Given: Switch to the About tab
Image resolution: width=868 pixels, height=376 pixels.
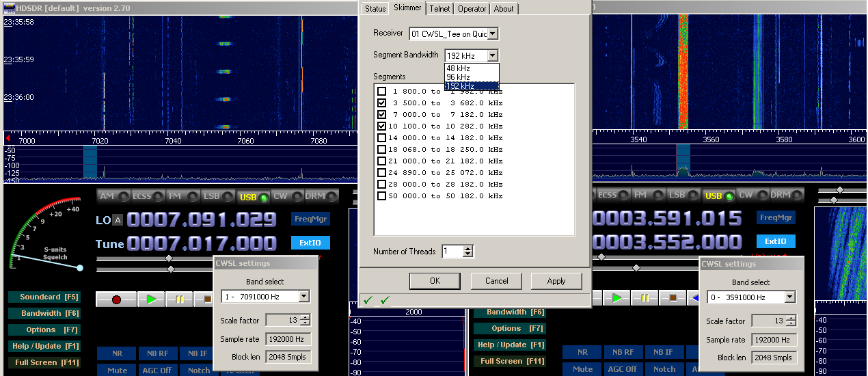Looking at the screenshot, I should coord(504,9).
